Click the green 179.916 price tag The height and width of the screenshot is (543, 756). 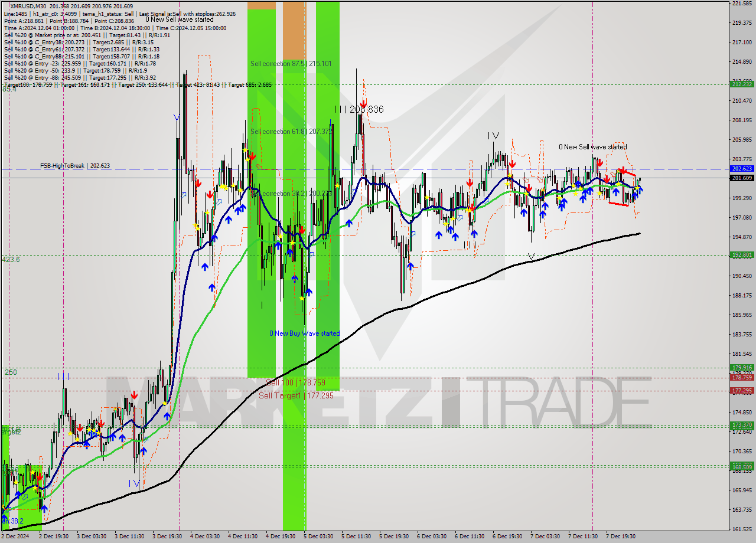pyautogui.click(x=742, y=367)
